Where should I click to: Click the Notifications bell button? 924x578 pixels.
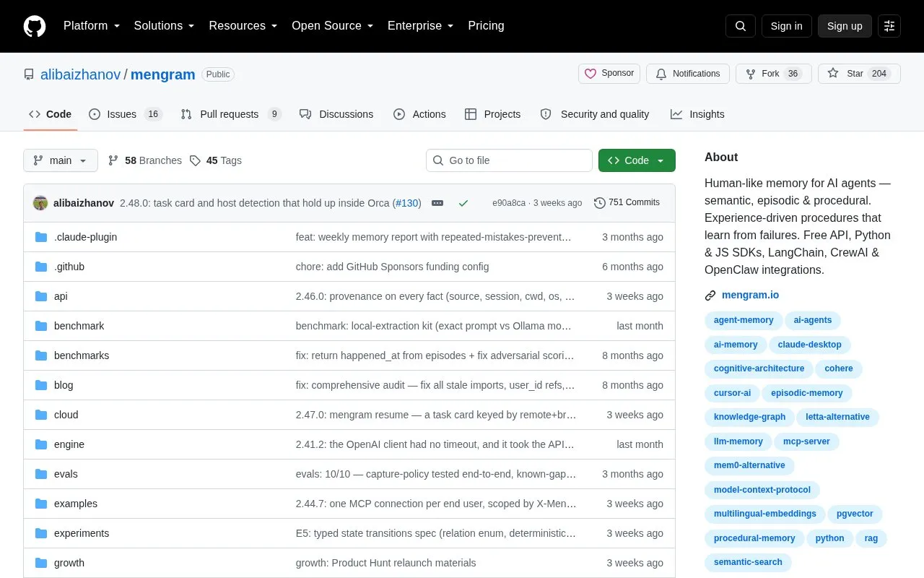click(688, 74)
